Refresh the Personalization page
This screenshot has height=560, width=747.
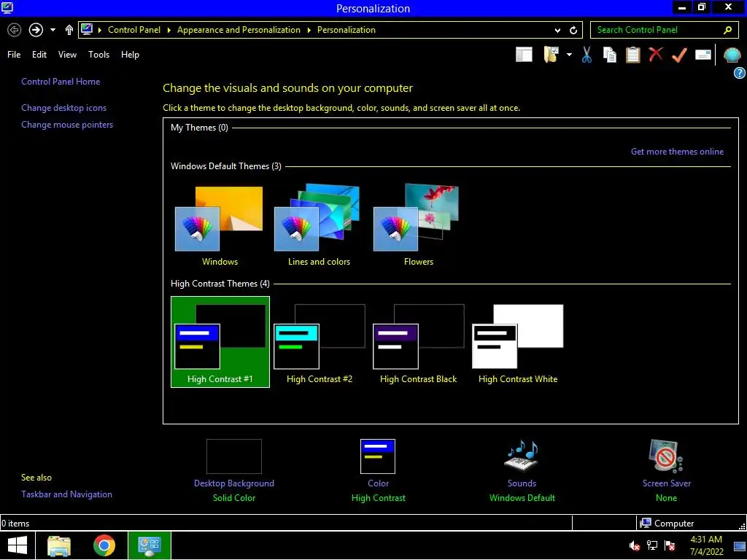(x=573, y=30)
